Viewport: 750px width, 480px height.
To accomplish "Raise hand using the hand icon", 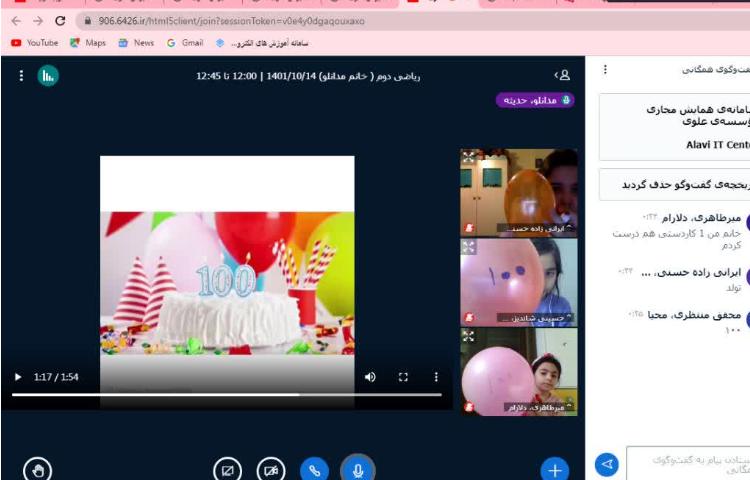I will [x=37, y=468].
